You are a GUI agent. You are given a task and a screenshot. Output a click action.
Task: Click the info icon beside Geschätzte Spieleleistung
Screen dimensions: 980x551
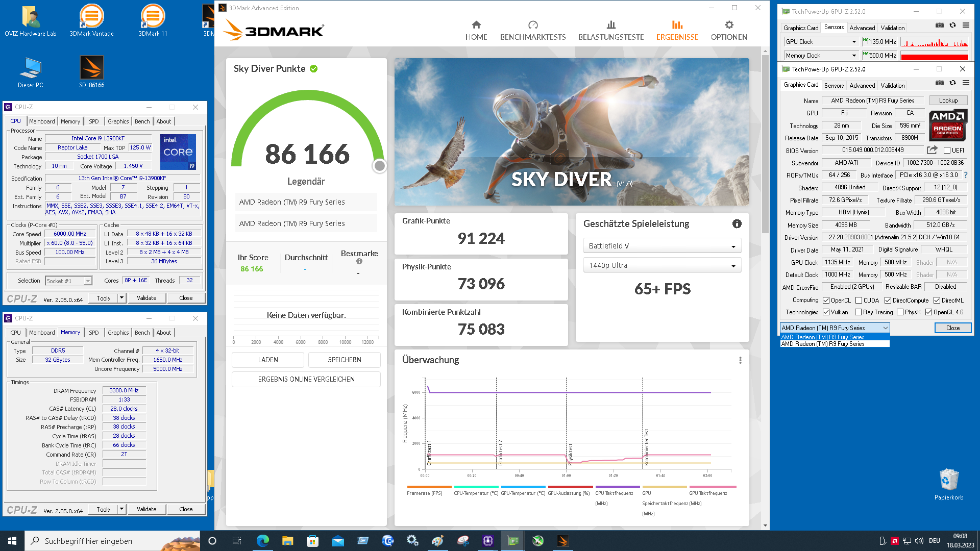[737, 223]
